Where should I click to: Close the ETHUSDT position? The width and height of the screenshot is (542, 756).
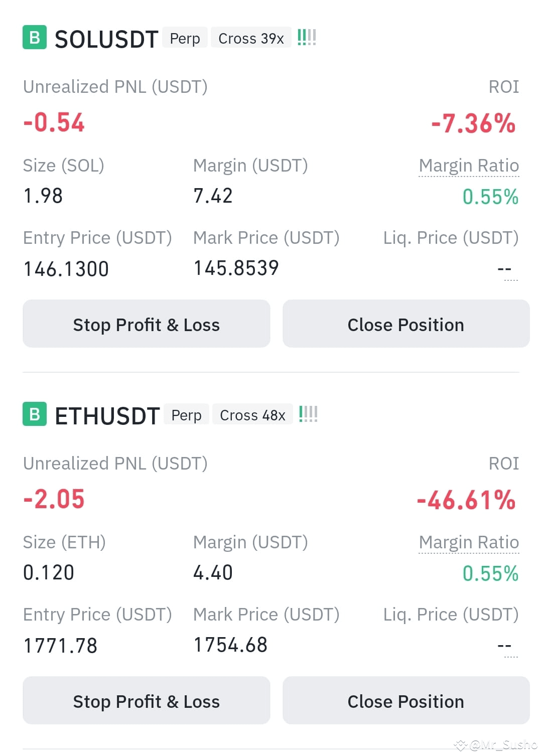point(406,701)
